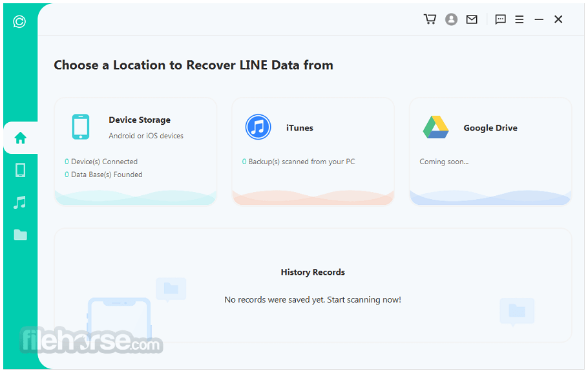Screen dimensions: 588x373
Task: Click the Google Drive triangle logo
Action: click(x=436, y=127)
